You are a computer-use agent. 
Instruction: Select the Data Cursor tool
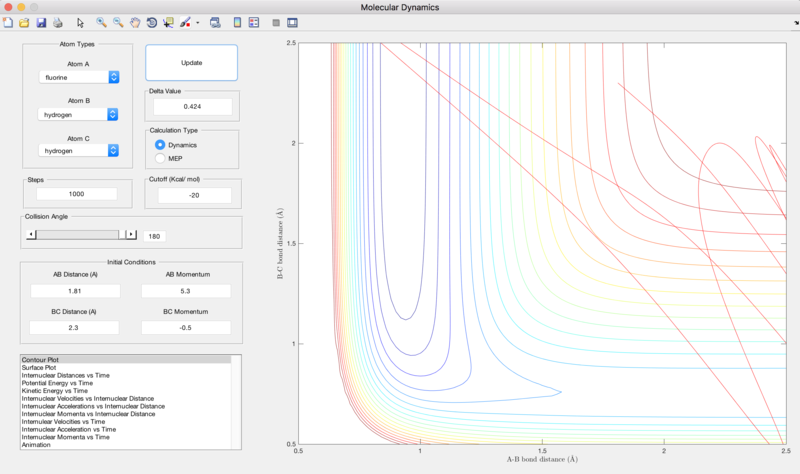[x=168, y=22]
